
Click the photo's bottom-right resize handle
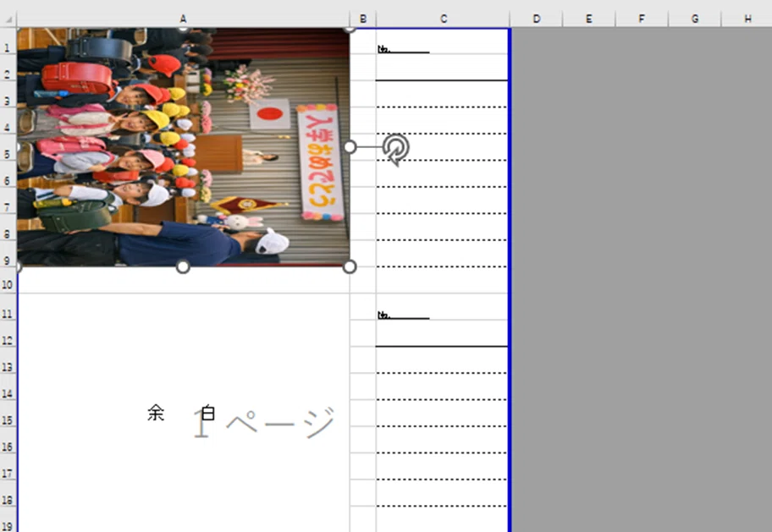(349, 266)
